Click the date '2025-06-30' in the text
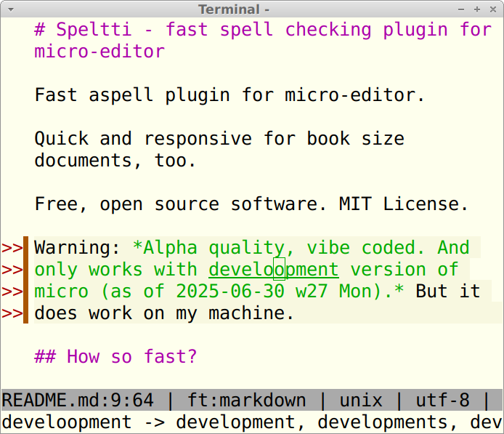 tap(230, 292)
